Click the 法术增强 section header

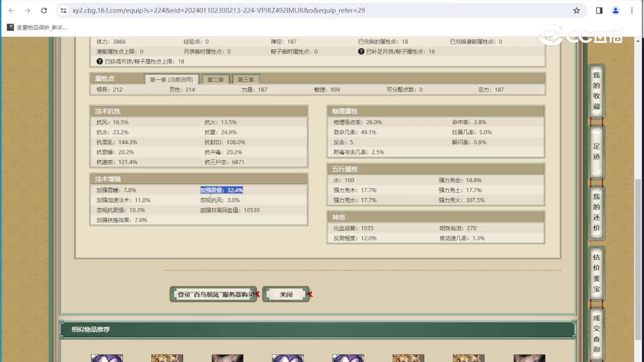tap(199, 179)
